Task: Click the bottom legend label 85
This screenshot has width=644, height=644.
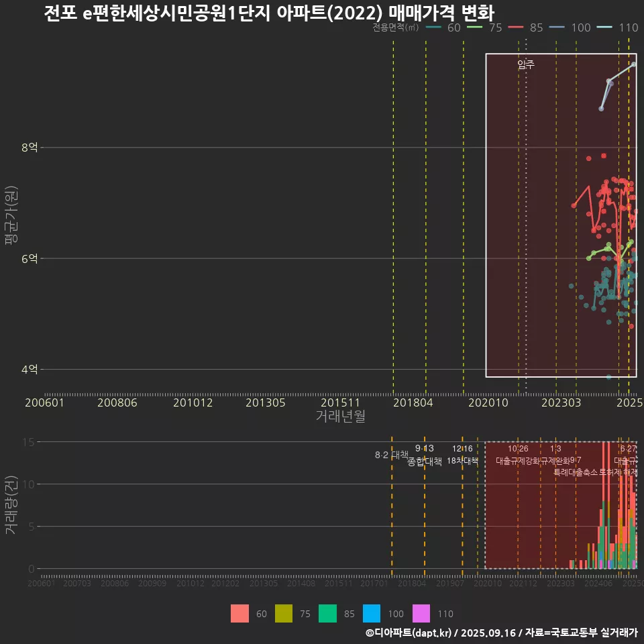Action: (349, 614)
